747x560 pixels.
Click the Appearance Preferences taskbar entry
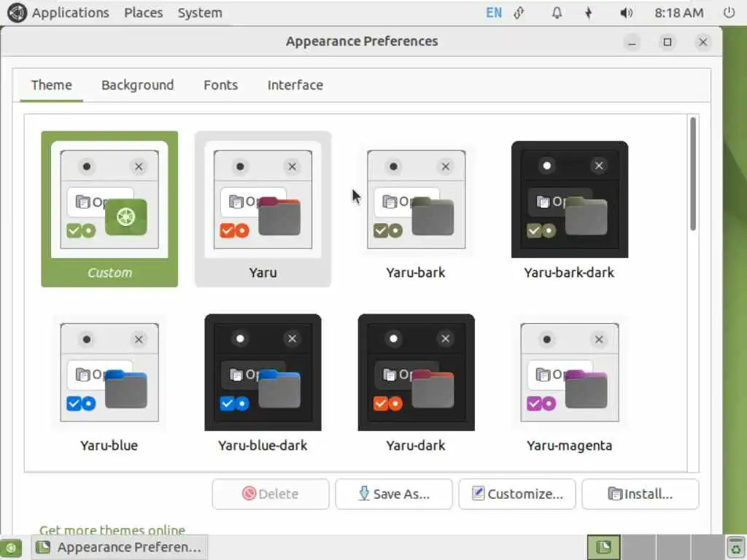coord(120,547)
